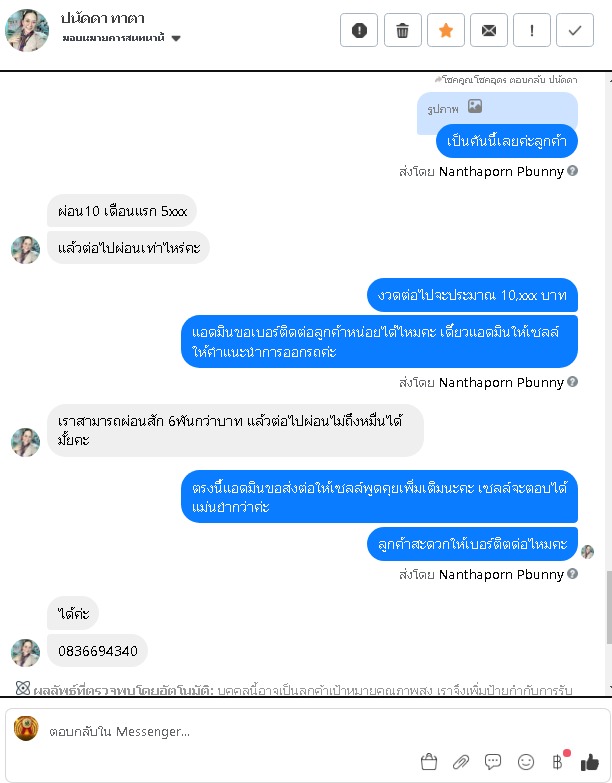Send a thumbs-up like
The height and width of the screenshot is (783, 612).
click(590, 762)
